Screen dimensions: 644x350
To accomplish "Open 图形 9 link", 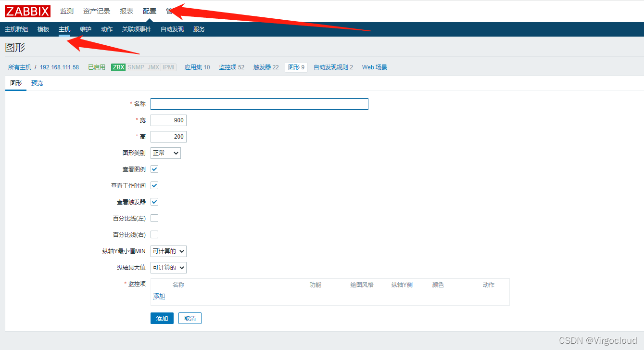I will 296,67.
